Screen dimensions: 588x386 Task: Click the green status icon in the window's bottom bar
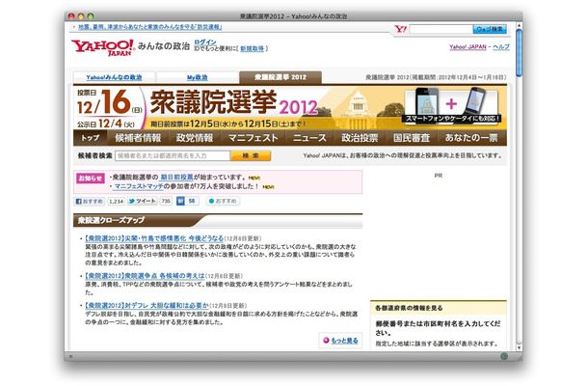(504, 356)
